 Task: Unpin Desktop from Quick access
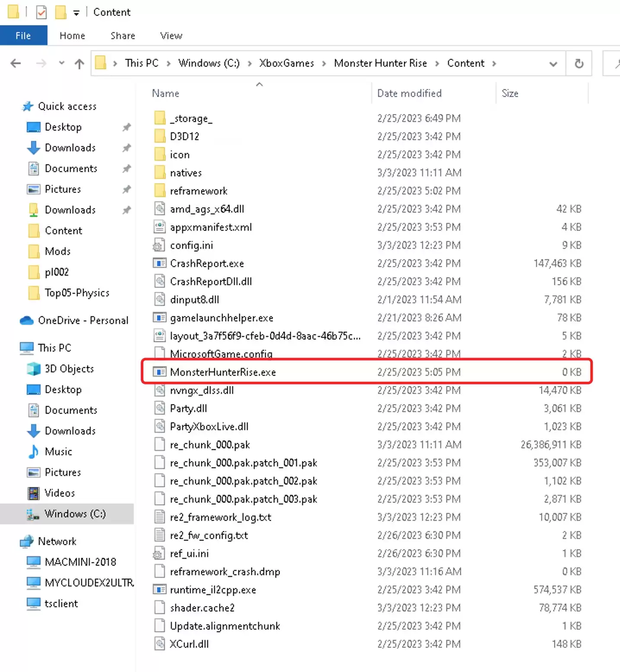coord(127,127)
